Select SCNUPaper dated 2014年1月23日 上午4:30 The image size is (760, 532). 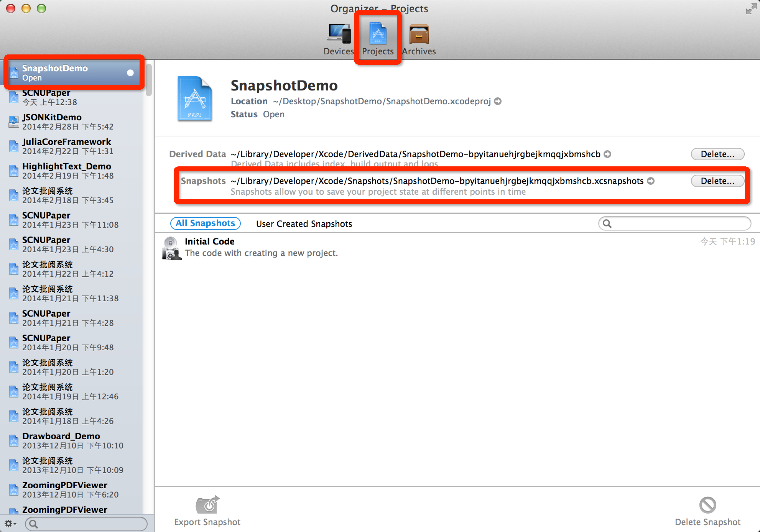[72, 245]
